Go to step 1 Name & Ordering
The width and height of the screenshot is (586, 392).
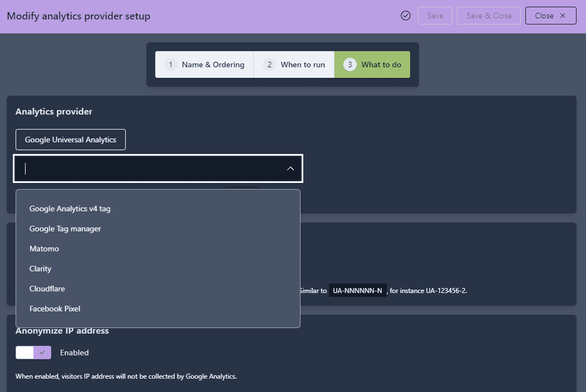click(x=204, y=64)
